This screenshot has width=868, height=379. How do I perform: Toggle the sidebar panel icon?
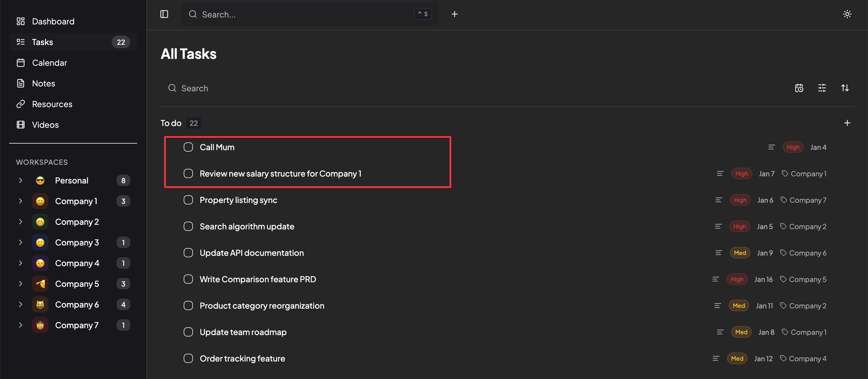click(x=164, y=14)
